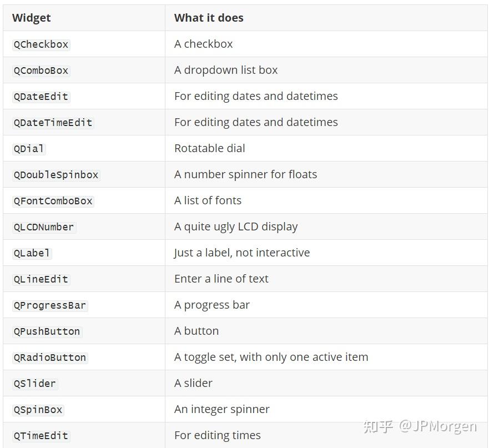Click the "Widget" column header

31,18
